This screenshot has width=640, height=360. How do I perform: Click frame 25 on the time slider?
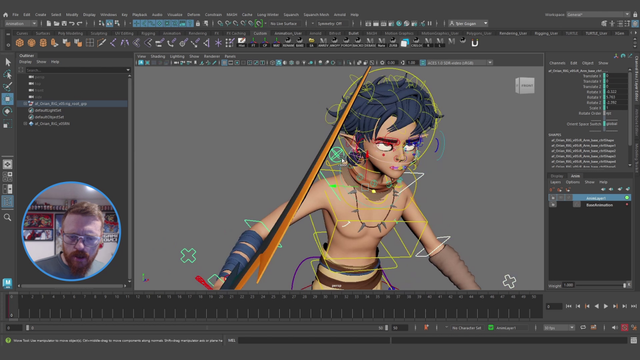[273, 306]
